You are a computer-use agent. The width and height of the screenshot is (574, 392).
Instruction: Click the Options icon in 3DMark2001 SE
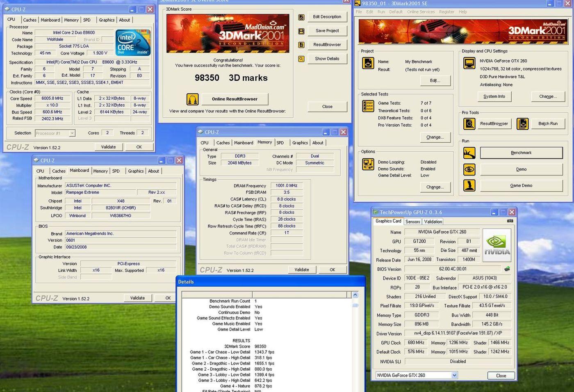[368, 164]
